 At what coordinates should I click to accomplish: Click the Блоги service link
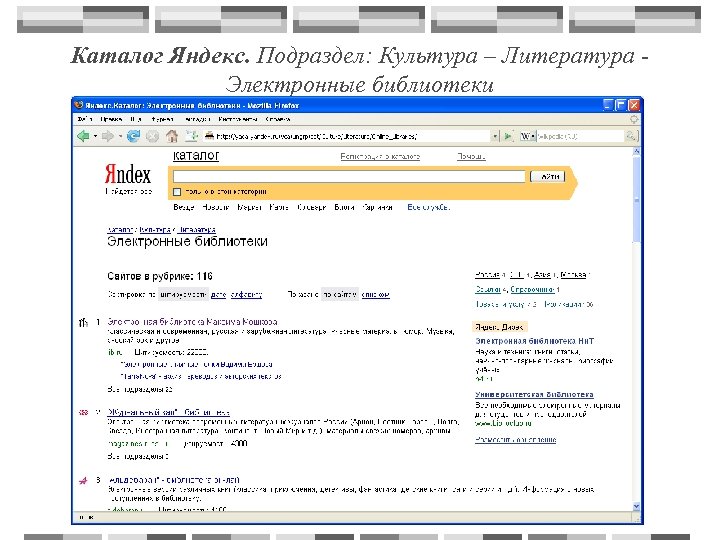coord(344,208)
